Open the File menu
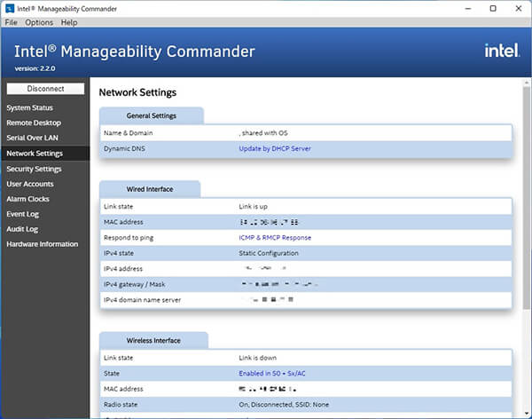 (11, 22)
